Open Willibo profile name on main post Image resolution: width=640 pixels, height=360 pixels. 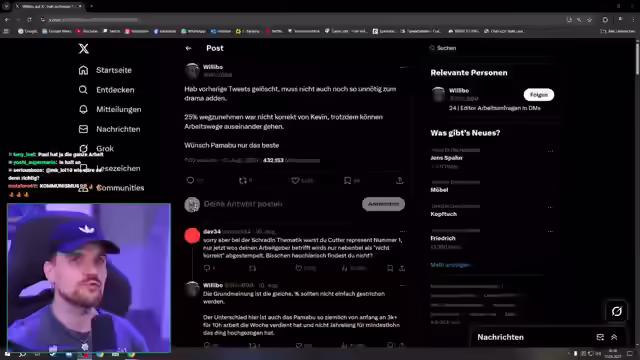click(213, 67)
